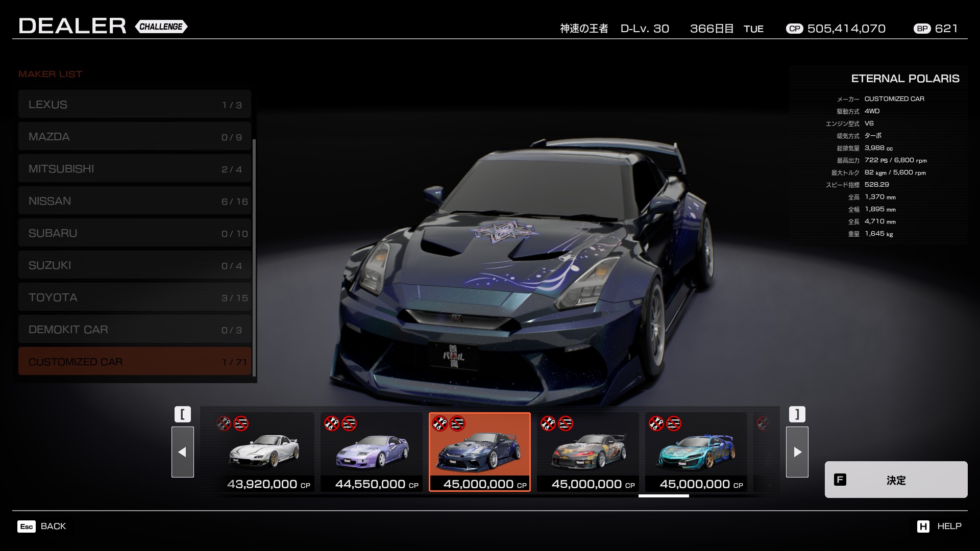980x551 pixels.
Task: Click the no-tuning icon on the 43,920,000 CP car
Action: coord(224,423)
